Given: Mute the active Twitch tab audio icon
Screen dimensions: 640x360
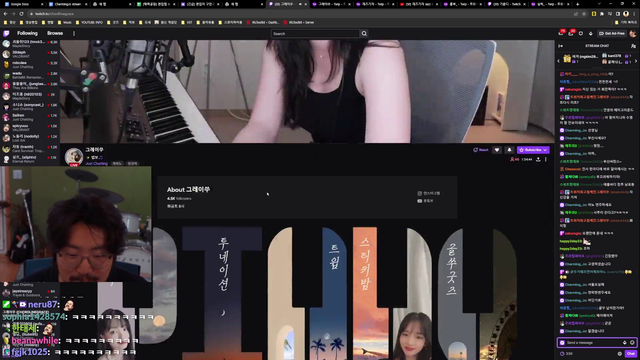Looking at the screenshot, I should [x=300, y=4].
